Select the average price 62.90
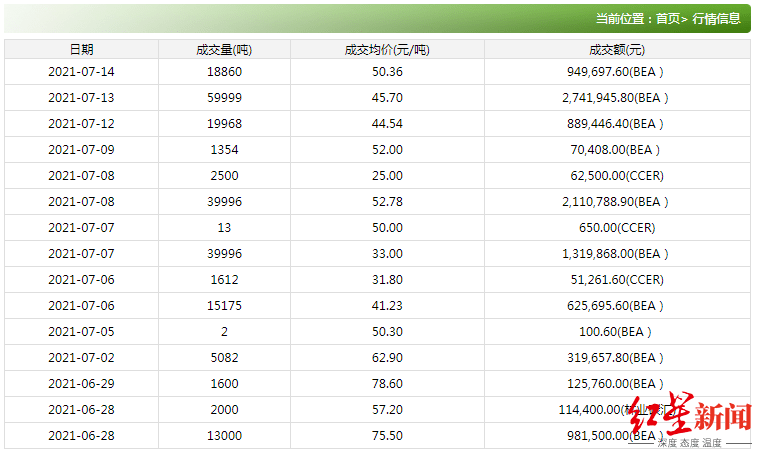The height and width of the screenshot is (459, 762). [x=387, y=357]
